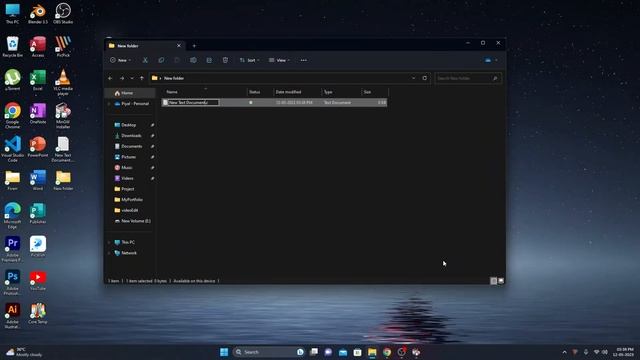Click the search magnifier icon in Explorer
Image resolution: width=640 pixels, height=360 pixels.
(x=495, y=78)
